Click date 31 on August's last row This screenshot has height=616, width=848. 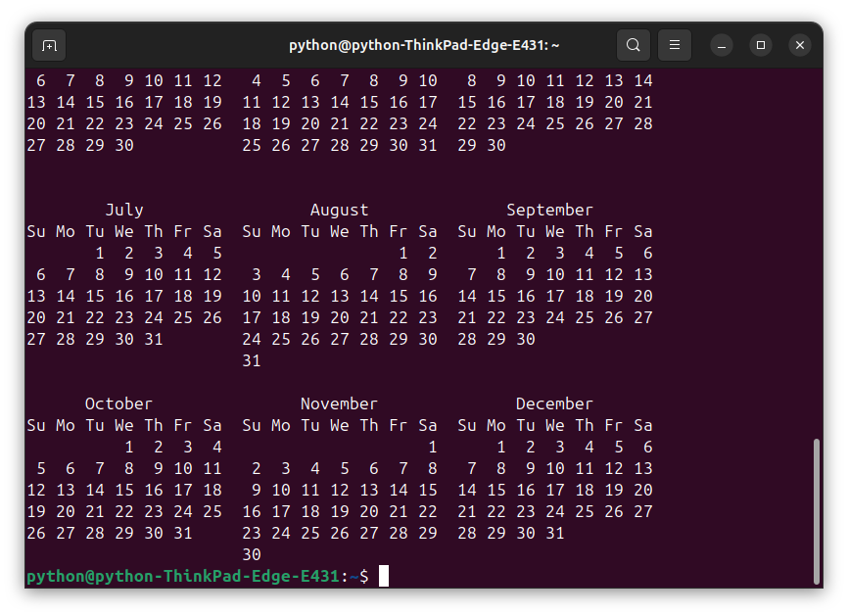(252, 360)
